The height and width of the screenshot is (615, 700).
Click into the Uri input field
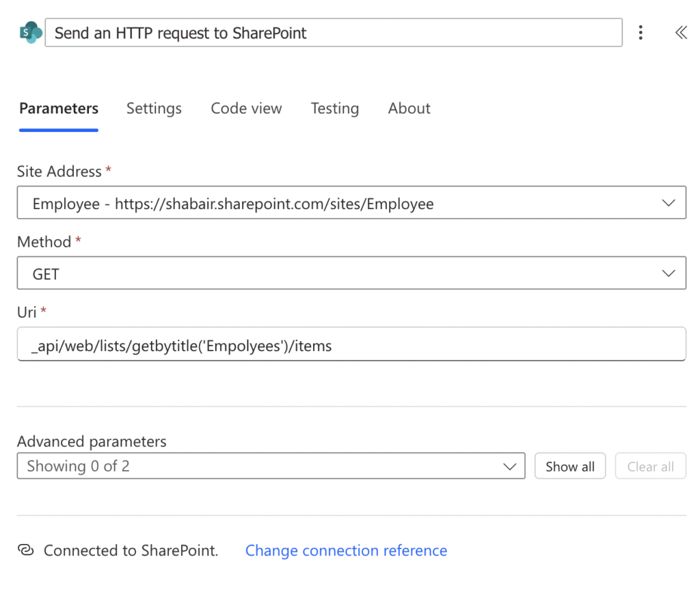click(351, 344)
